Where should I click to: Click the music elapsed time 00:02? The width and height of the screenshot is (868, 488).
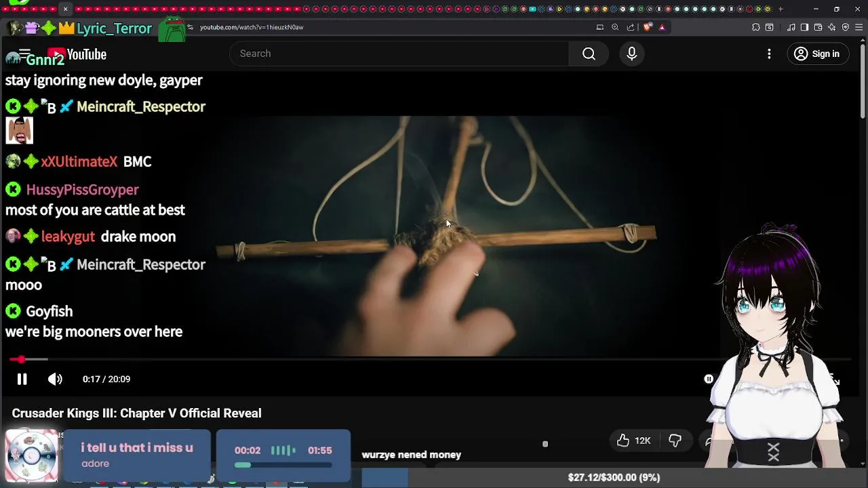(248, 450)
